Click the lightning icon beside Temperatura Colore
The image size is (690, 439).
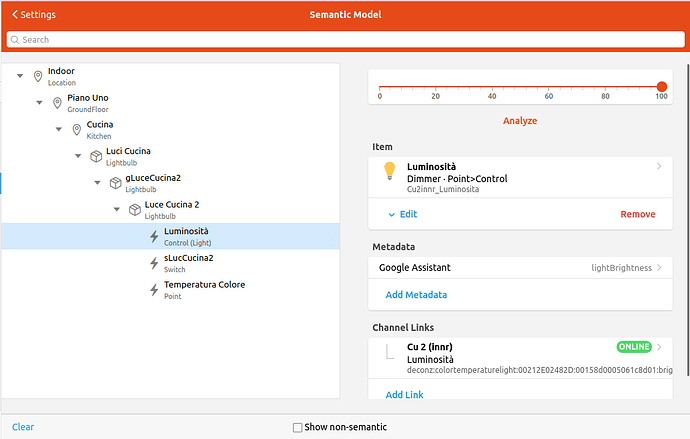153,290
